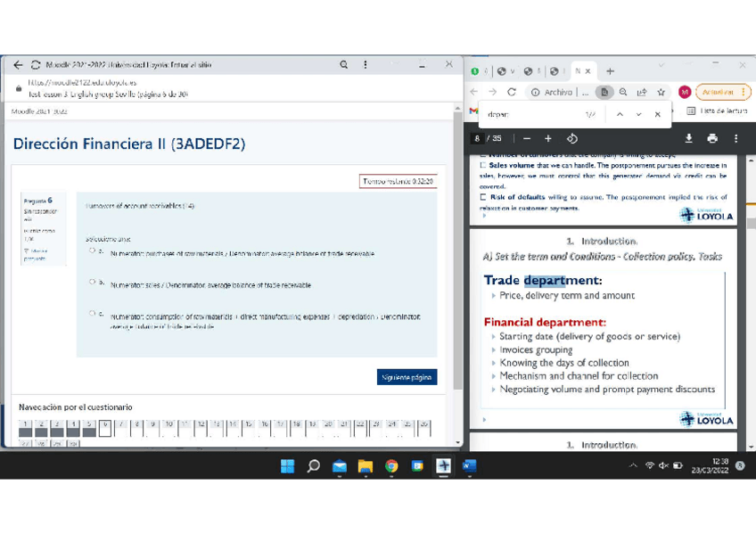Click the zoom magnifier in Chrome address bar
The image size is (756, 534).
pyautogui.click(x=623, y=92)
